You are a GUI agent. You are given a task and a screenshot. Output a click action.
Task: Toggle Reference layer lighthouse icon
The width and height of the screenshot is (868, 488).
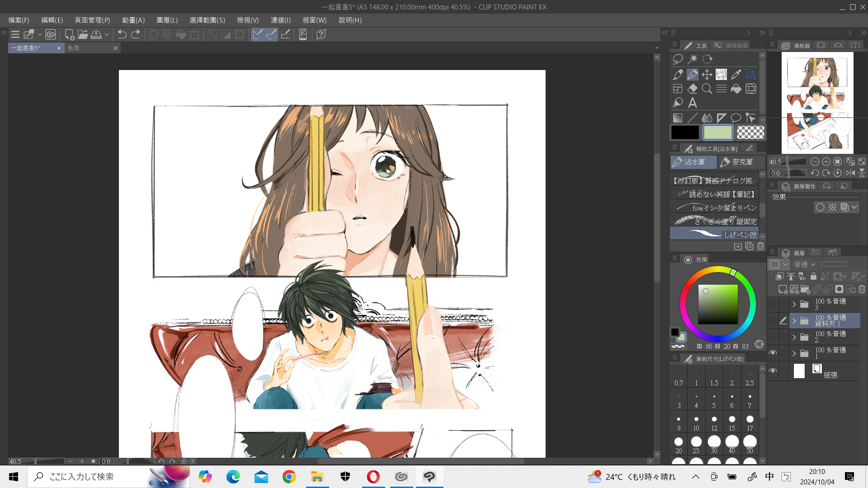(791, 276)
